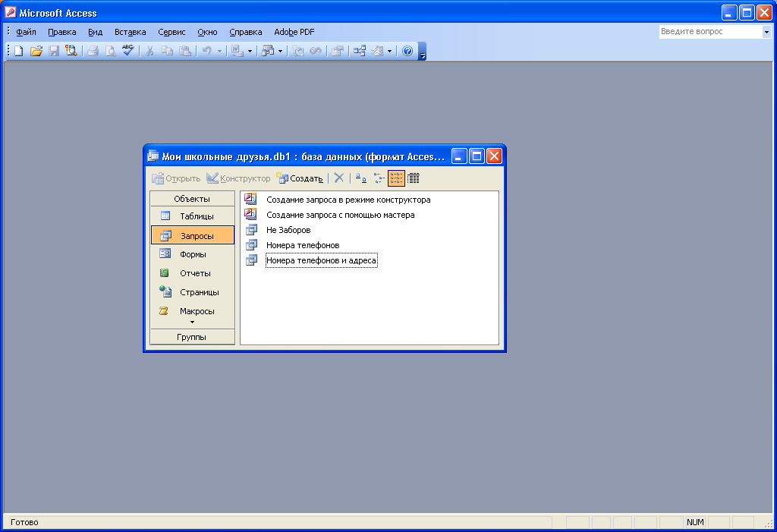
Task: Click the Print toolbar icon
Action: (93, 51)
